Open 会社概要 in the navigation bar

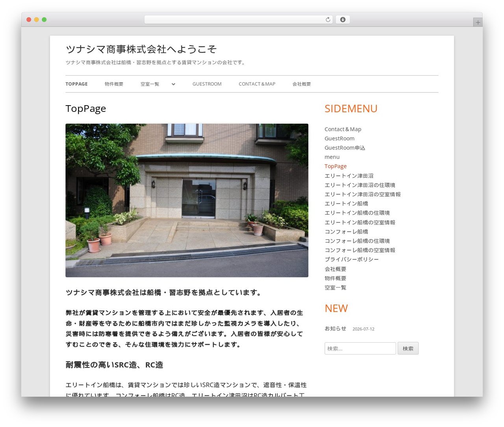pos(302,84)
